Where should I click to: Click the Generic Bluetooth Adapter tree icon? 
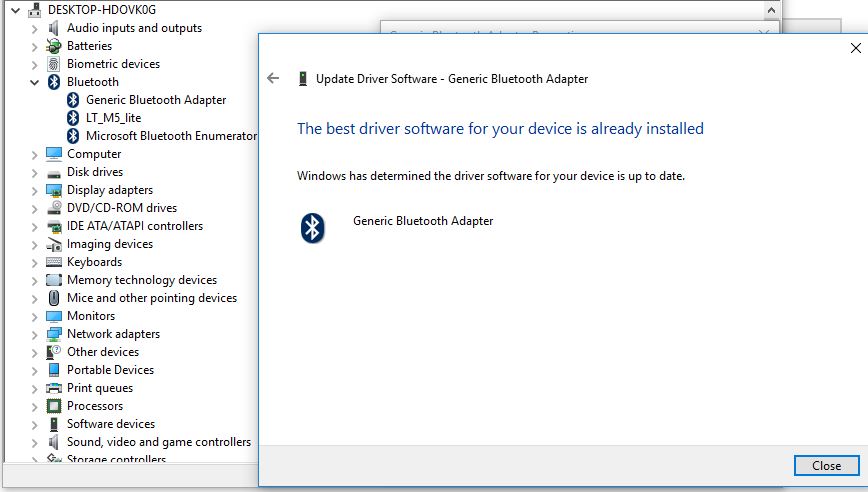(x=73, y=100)
